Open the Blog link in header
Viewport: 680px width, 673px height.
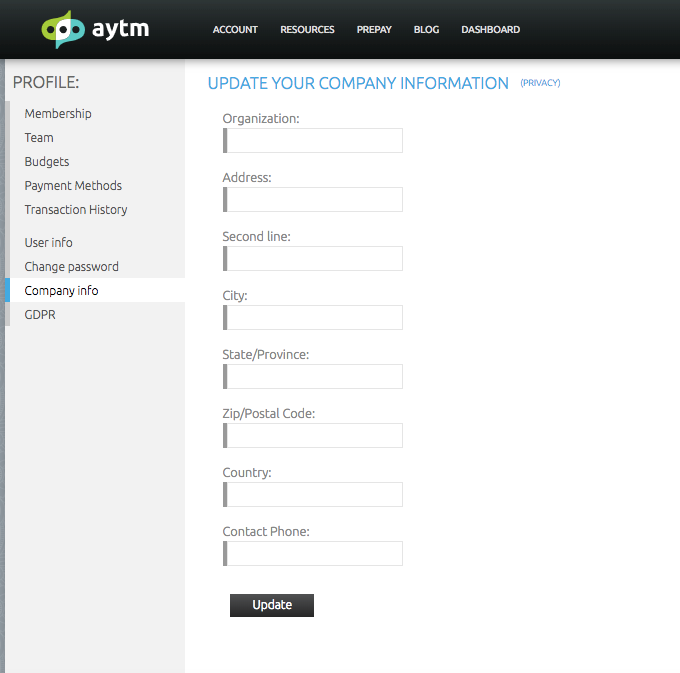tap(426, 30)
